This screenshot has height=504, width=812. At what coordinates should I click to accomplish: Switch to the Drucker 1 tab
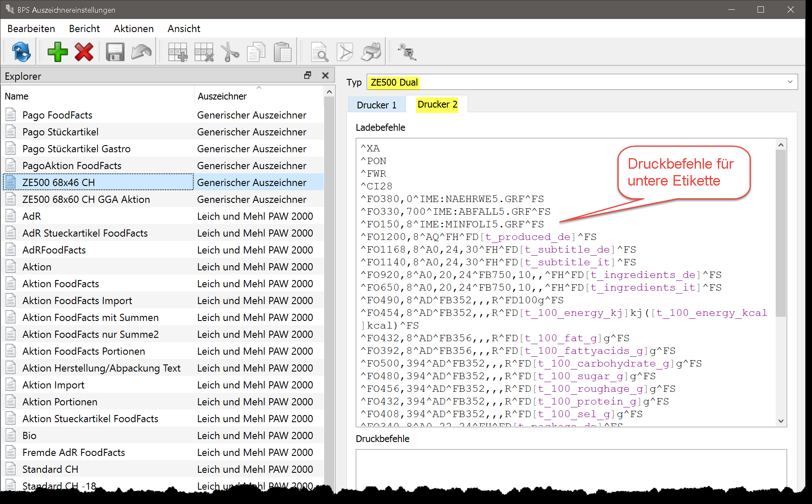376,105
